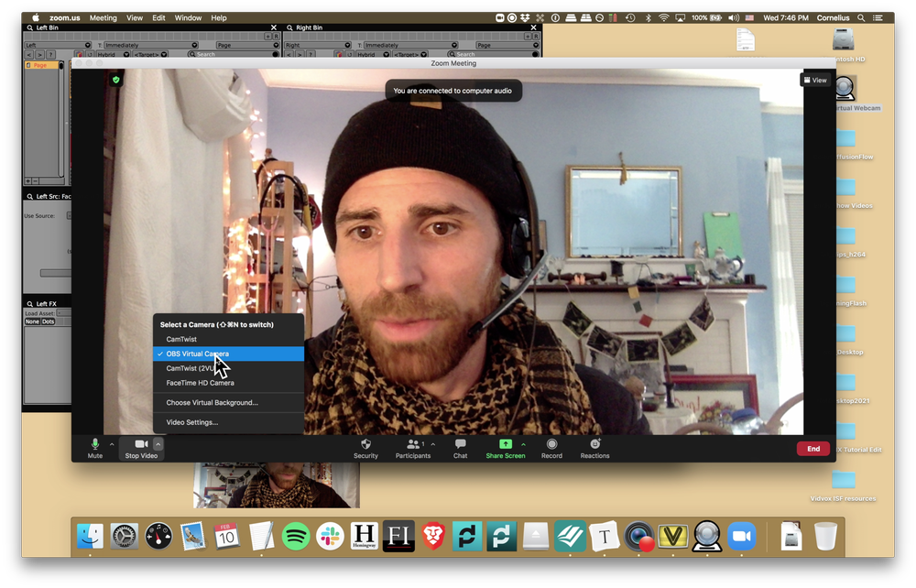Open the Chat panel

(x=461, y=449)
